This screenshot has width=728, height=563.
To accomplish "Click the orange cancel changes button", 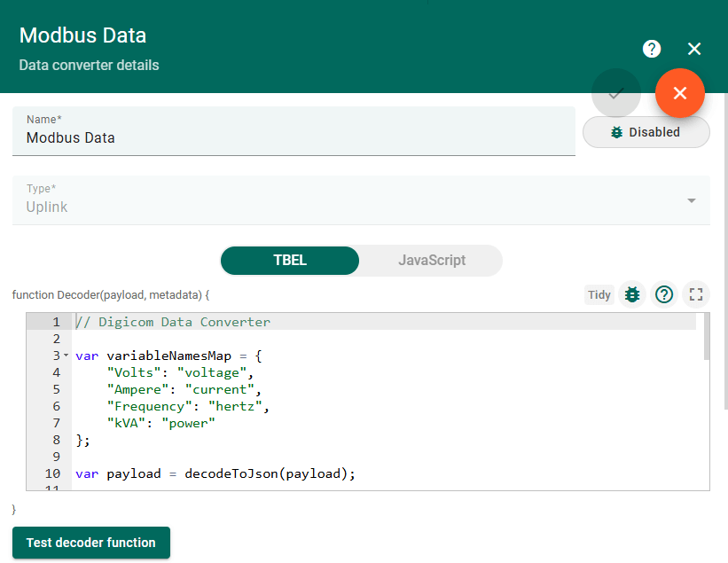I will coord(680,93).
